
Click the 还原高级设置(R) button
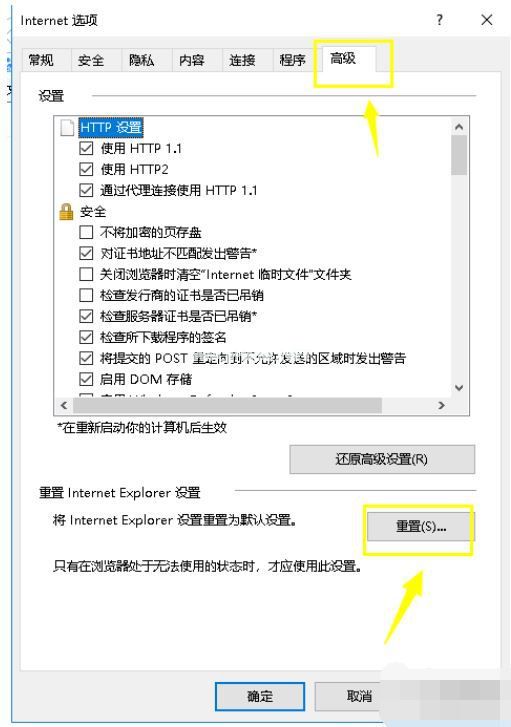382,459
